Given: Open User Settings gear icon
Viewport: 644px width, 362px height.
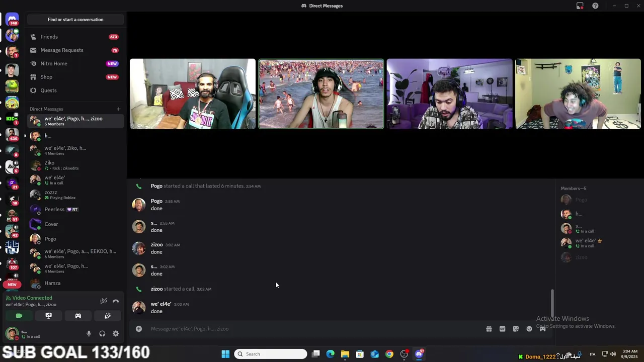Looking at the screenshot, I should [116, 333].
